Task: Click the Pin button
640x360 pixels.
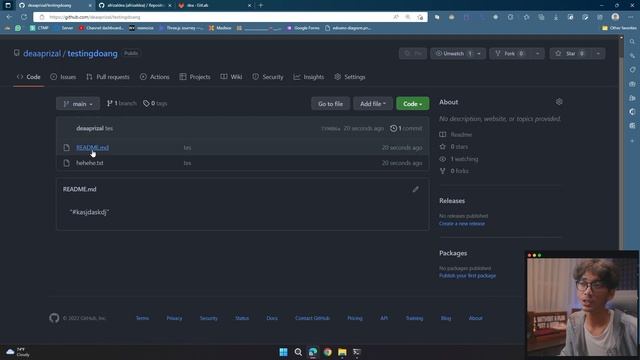Action: (413, 53)
